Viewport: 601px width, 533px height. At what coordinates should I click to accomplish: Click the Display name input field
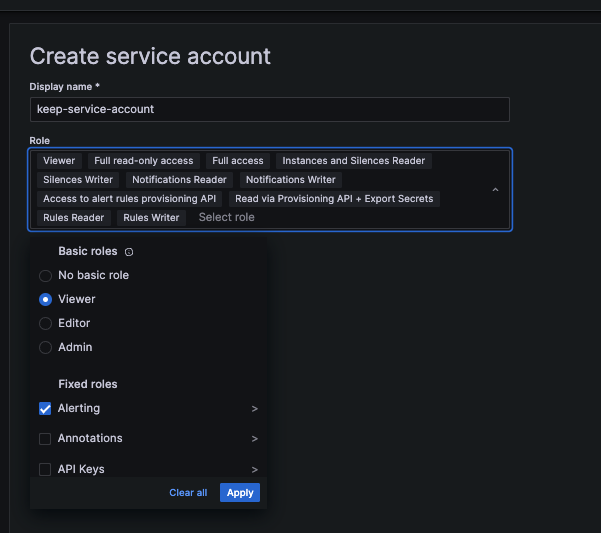point(270,109)
